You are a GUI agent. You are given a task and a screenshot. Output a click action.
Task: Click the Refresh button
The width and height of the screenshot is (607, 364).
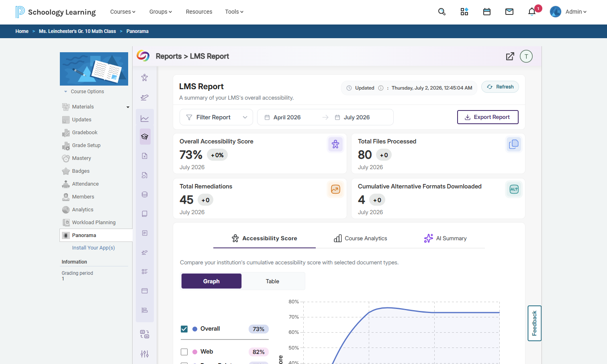[x=500, y=87]
